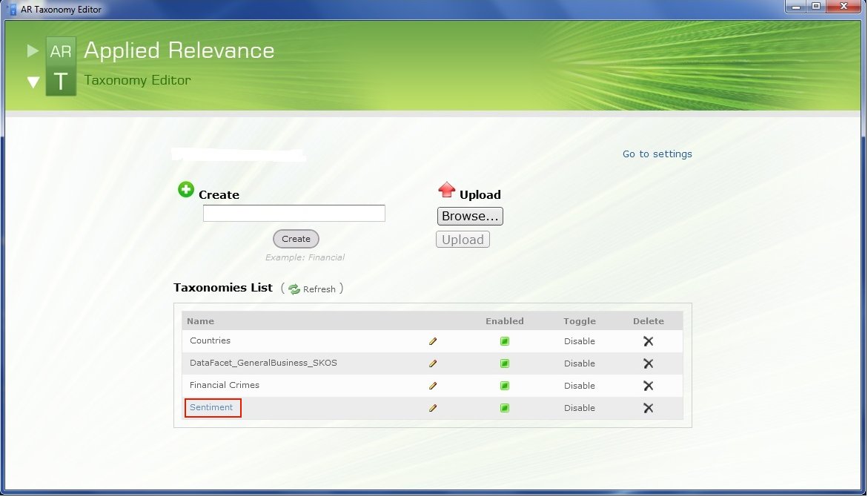Remove the Financial Crimes taxonomy

click(x=649, y=386)
